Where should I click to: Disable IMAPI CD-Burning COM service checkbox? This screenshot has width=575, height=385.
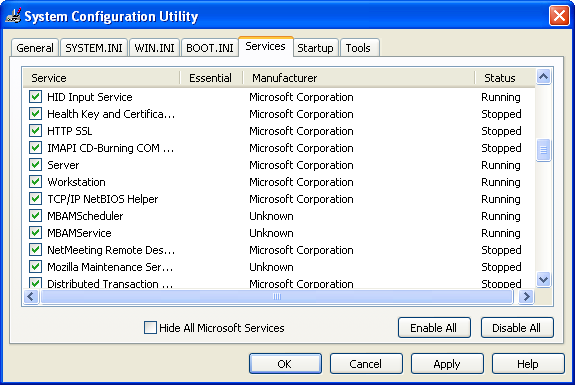36,148
